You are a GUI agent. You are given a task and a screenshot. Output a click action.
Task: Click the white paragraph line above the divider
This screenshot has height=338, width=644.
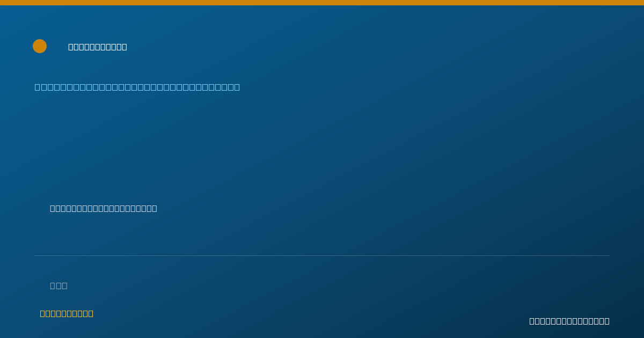tap(104, 208)
